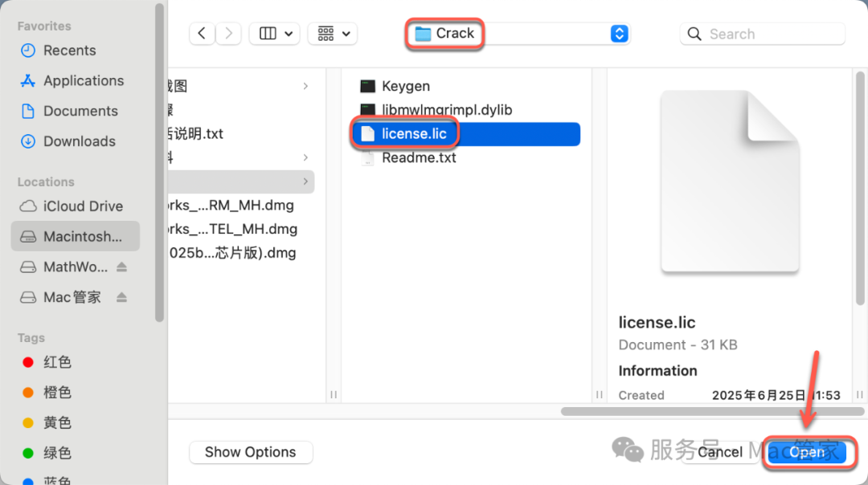
Task: Open the column view switcher
Action: [274, 34]
